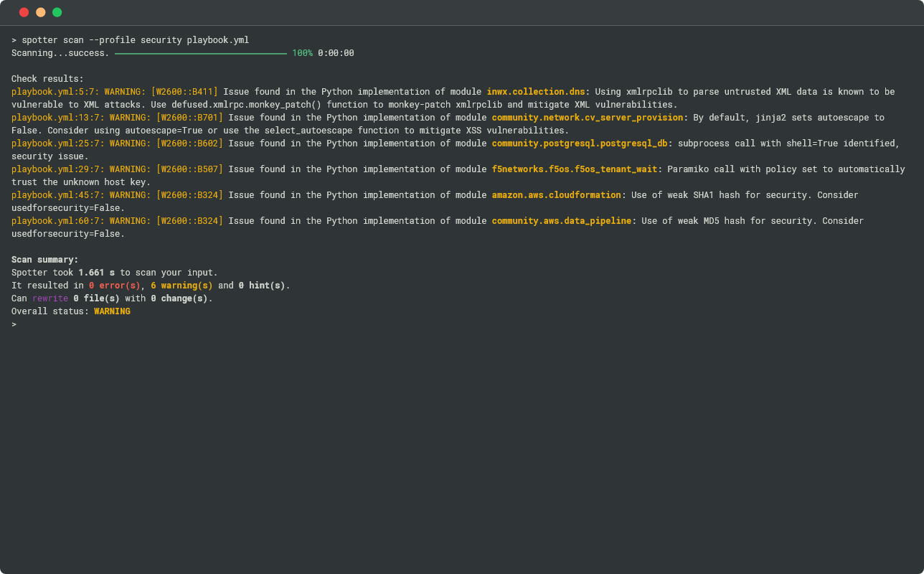
Task: Click the yellow minimize window button
Action: (x=40, y=12)
